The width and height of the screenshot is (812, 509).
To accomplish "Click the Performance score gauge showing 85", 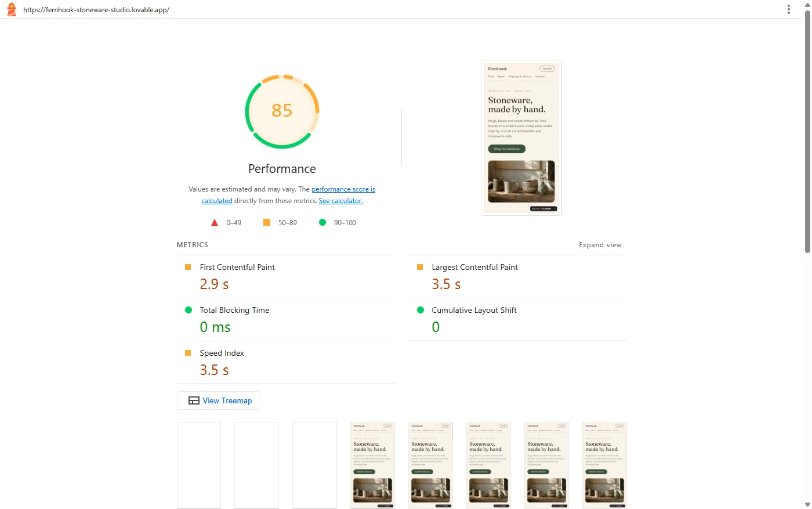I will (x=282, y=111).
